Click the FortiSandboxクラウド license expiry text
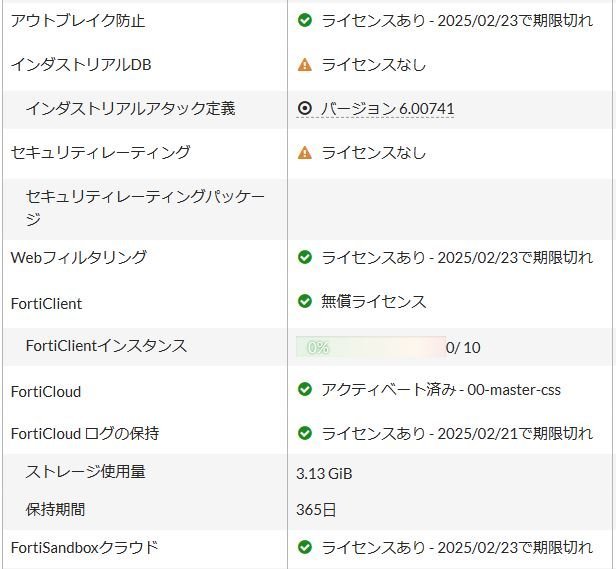The image size is (616, 569). tap(457, 547)
